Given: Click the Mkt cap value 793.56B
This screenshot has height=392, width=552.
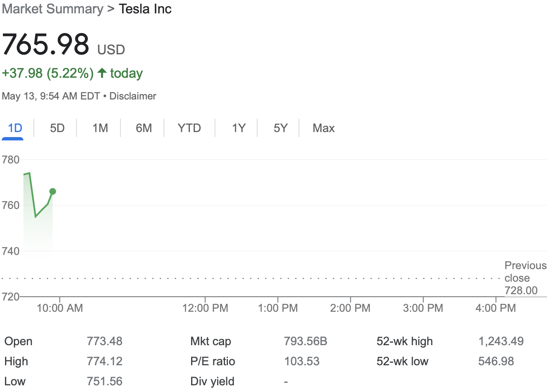Looking at the screenshot, I should pos(306,341).
